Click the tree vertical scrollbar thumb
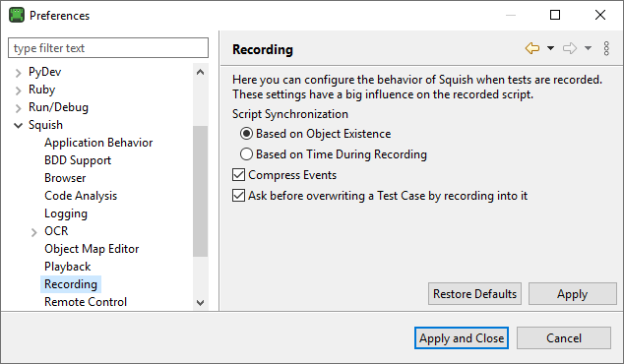The height and width of the screenshot is (364, 624). pos(200,192)
